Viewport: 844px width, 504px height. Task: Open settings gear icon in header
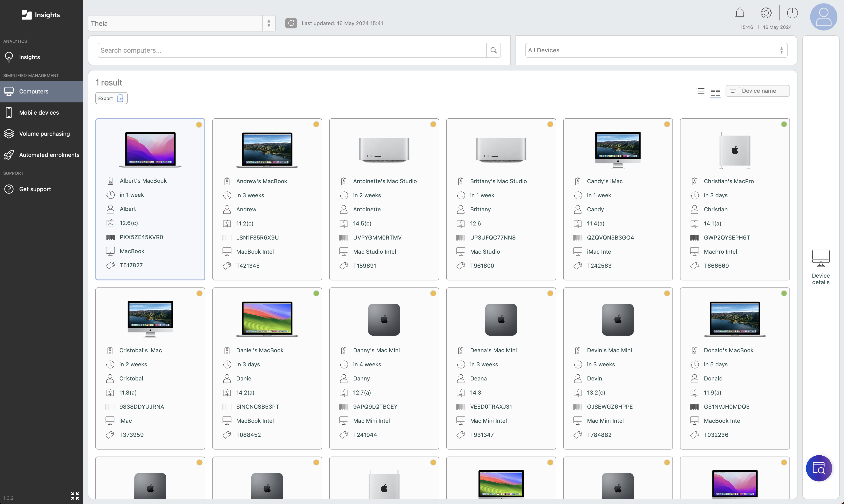[766, 13]
